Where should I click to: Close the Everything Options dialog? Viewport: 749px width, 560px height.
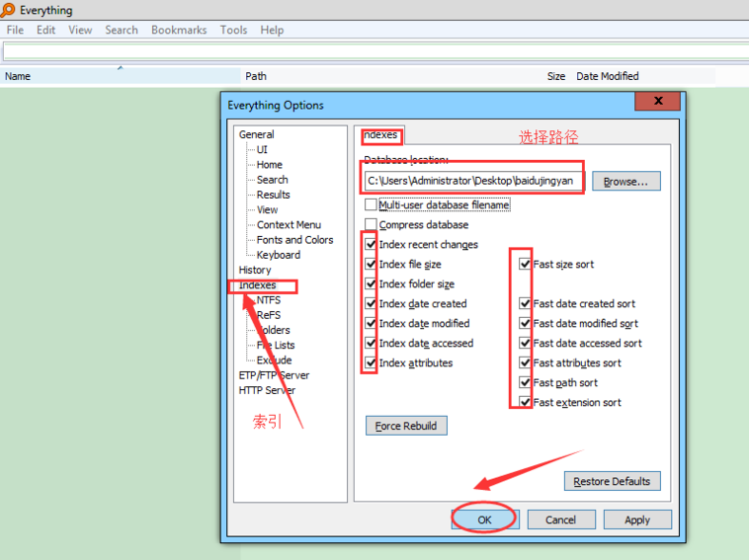click(x=658, y=101)
